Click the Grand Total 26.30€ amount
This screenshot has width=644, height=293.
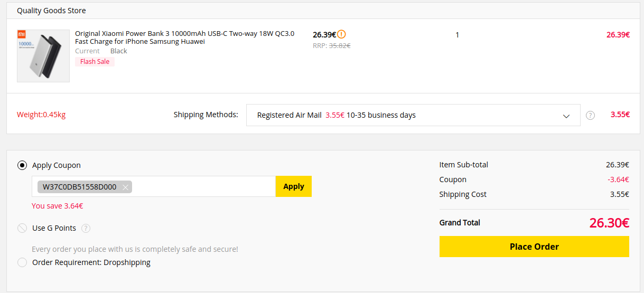[x=609, y=223]
